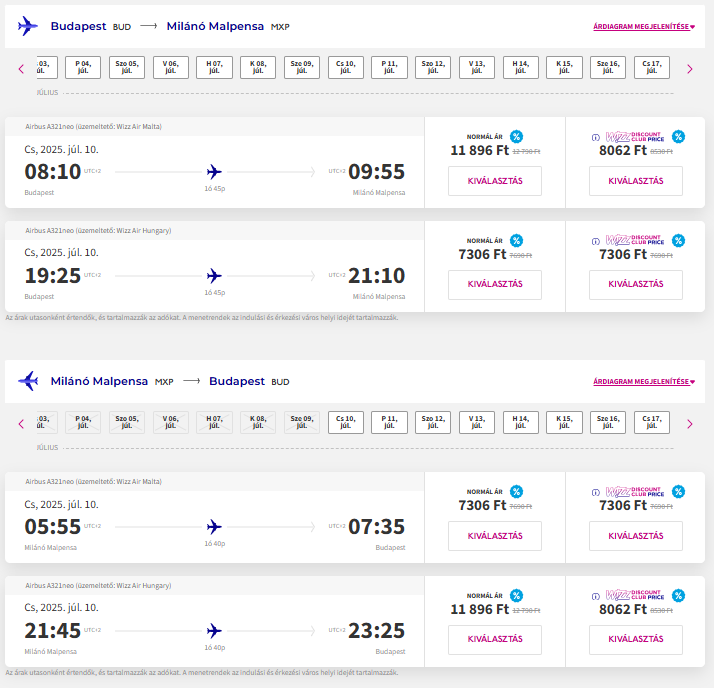Click the previous dates arrow for Milánó–Budapest flights
The image size is (714, 688).
coord(21,423)
